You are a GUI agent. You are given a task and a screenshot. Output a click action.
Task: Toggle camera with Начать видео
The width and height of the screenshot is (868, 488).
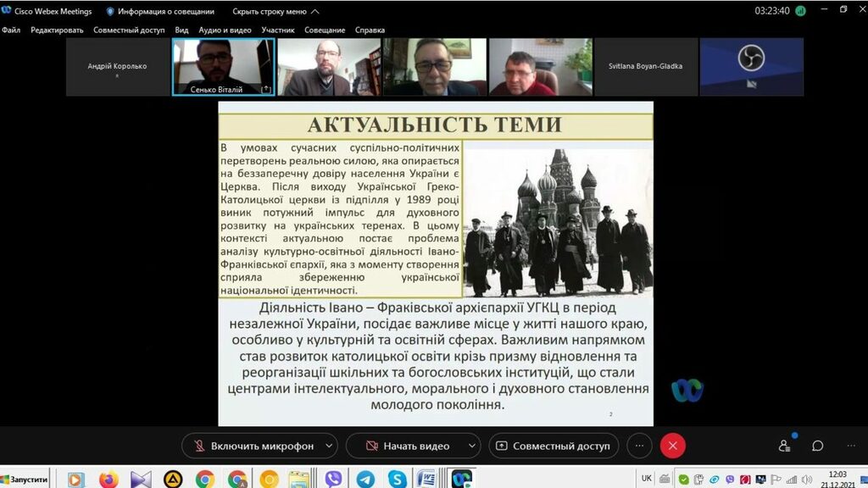click(x=407, y=446)
